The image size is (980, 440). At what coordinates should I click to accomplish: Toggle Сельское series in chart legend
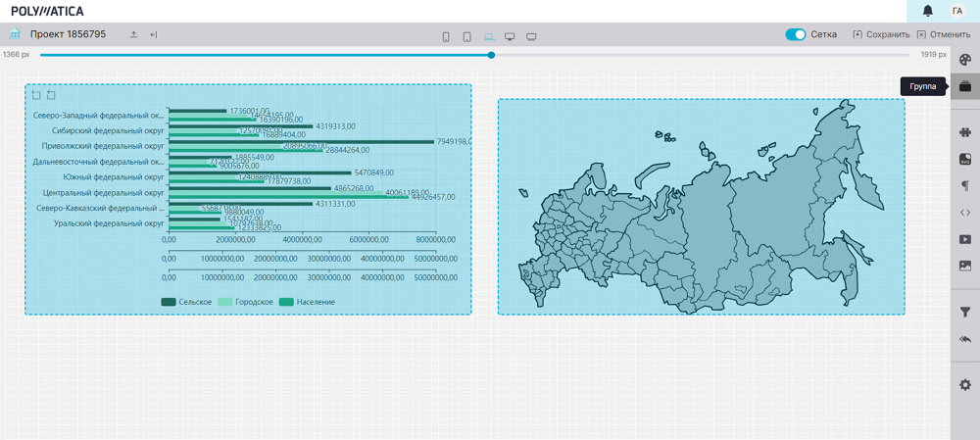click(187, 302)
